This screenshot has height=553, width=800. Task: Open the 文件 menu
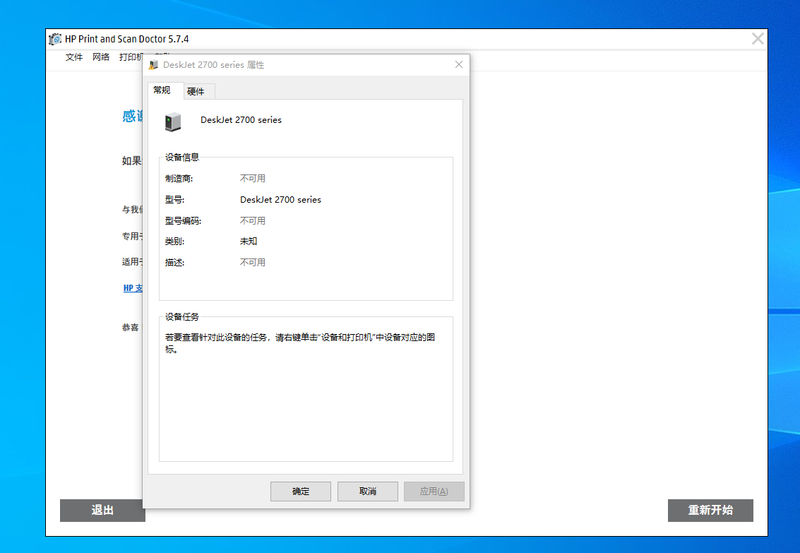(x=74, y=57)
